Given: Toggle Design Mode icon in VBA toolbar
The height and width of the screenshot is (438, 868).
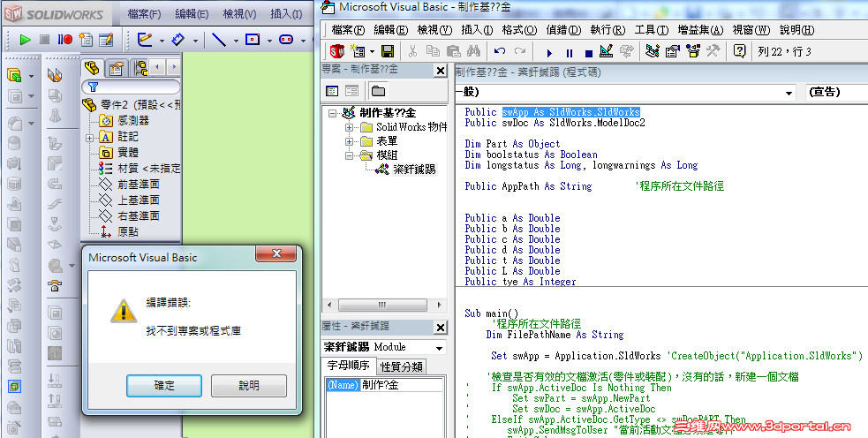Looking at the screenshot, I should point(607,51).
